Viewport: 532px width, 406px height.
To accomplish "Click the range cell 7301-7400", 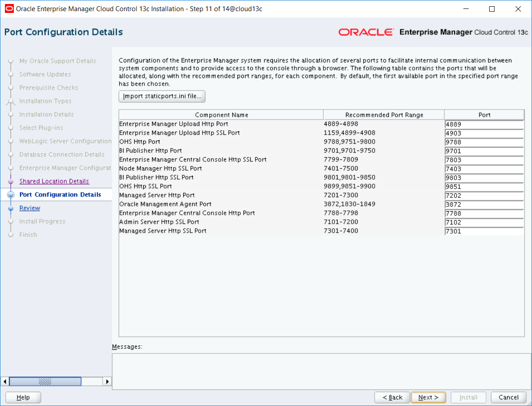I will (x=341, y=231).
